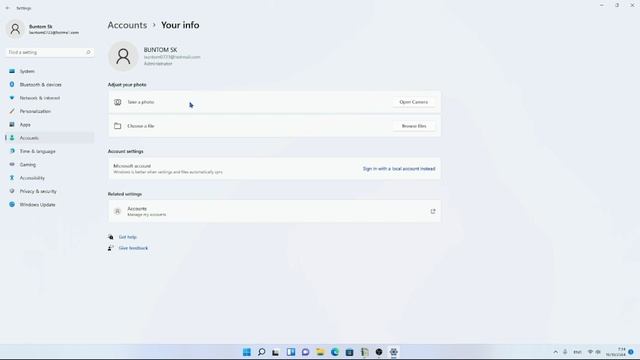Click the camera icon beside Take a photo
This screenshot has height=360, width=640.
(x=118, y=102)
